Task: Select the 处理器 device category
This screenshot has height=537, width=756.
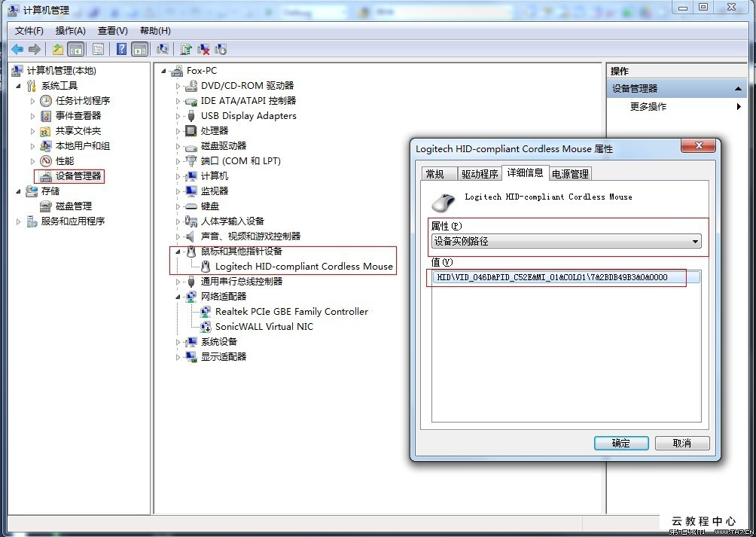Action: pyautogui.click(x=215, y=130)
